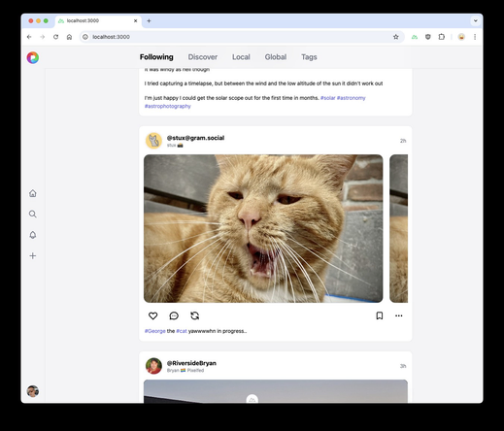This screenshot has width=504, height=431.
Task: Open @RiversideBryan profile link
Action: (191, 363)
